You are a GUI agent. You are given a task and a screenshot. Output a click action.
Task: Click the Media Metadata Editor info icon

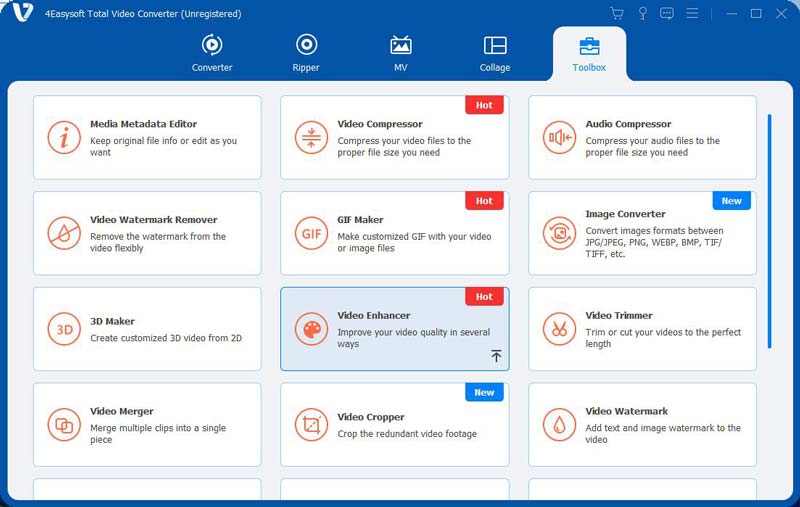(x=64, y=137)
